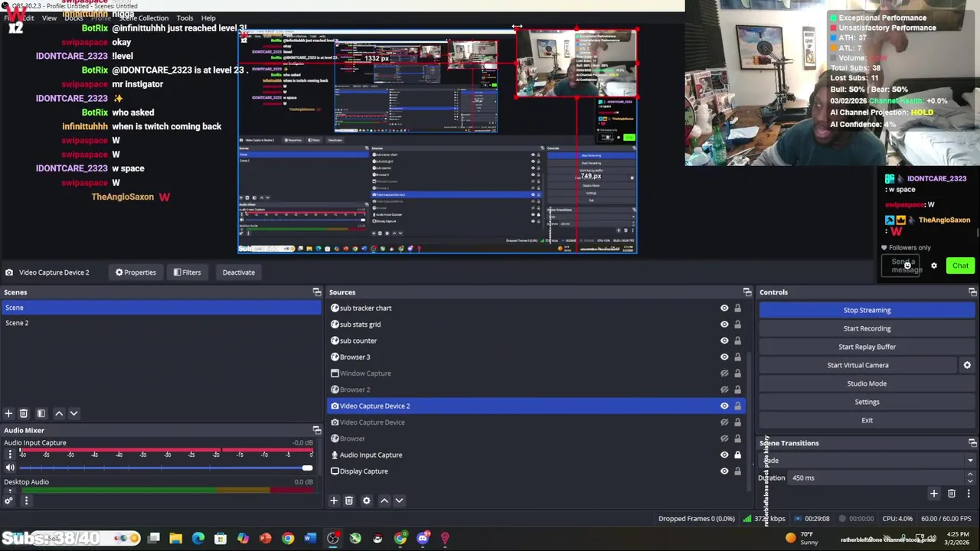Open the Audio Mixer three-dot menu at the bottom
The width and height of the screenshot is (980, 551).
tap(26, 500)
